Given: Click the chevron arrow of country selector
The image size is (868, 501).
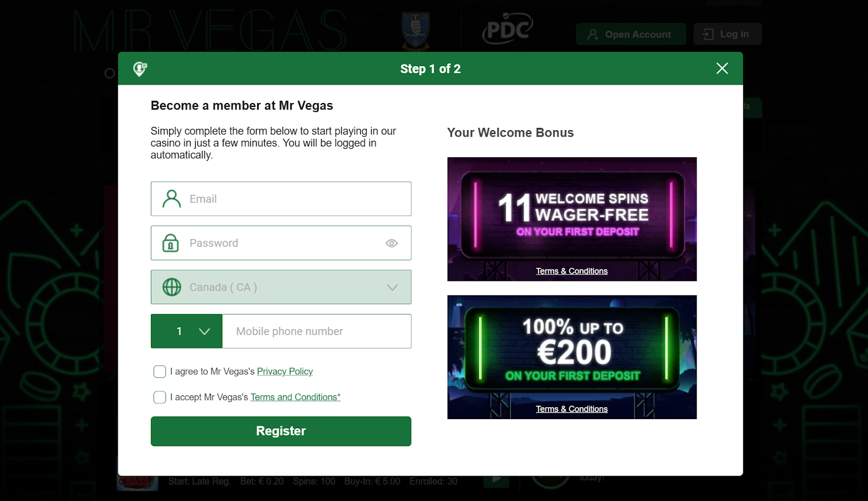Looking at the screenshot, I should (392, 287).
